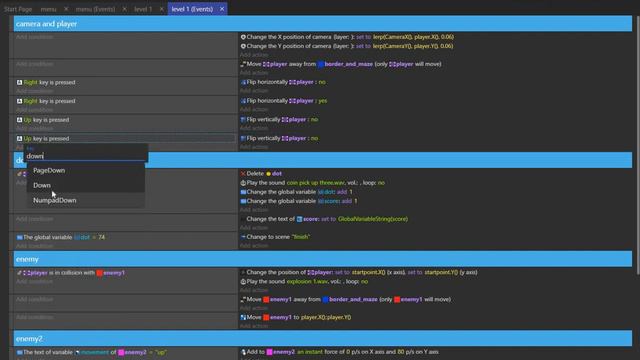This screenshot has height=360, width=640.
Task: Open the menu scene tab
Action: pyautogui.click(x=49, y=9)
